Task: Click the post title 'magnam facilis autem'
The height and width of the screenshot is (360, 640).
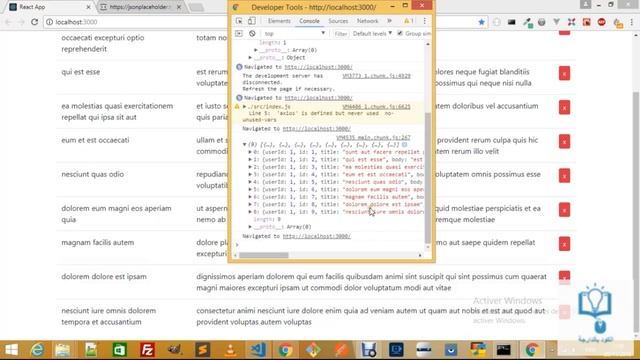Action: [x=98, y=242]
